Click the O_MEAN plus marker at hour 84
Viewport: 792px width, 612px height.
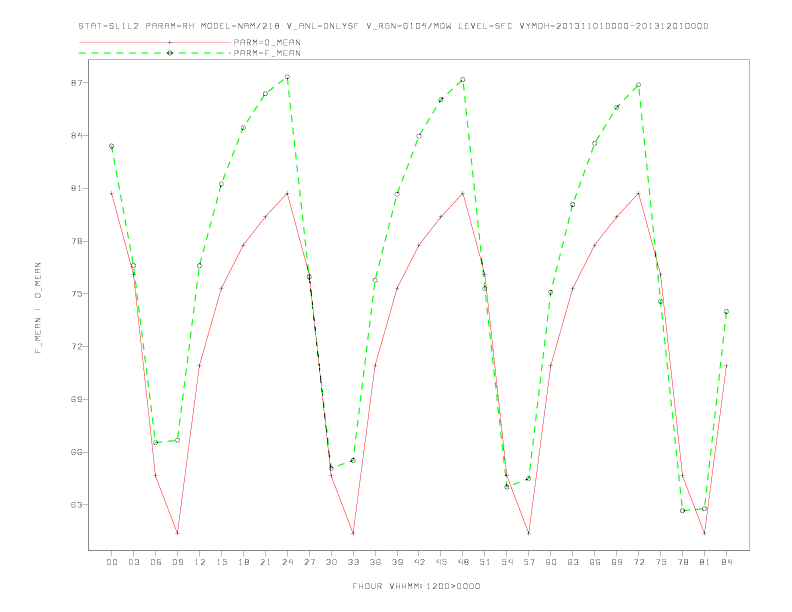(726, 366)
